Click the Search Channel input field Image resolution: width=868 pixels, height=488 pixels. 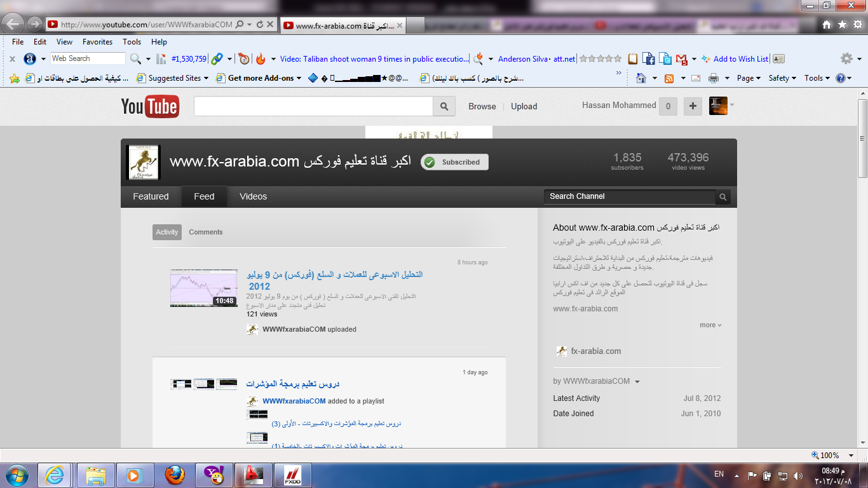coord(630,196)
